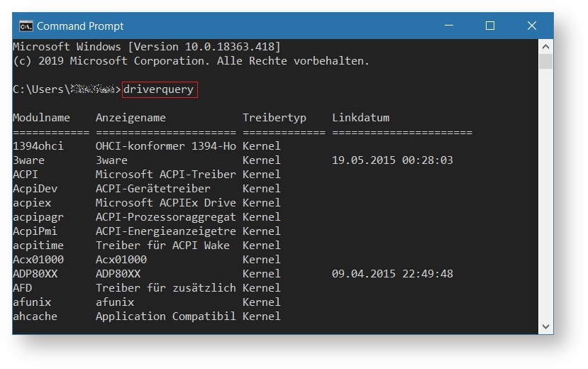Click the AcpiDev module name
This screenshot has height=369, width=588.
tap(35, 189)
